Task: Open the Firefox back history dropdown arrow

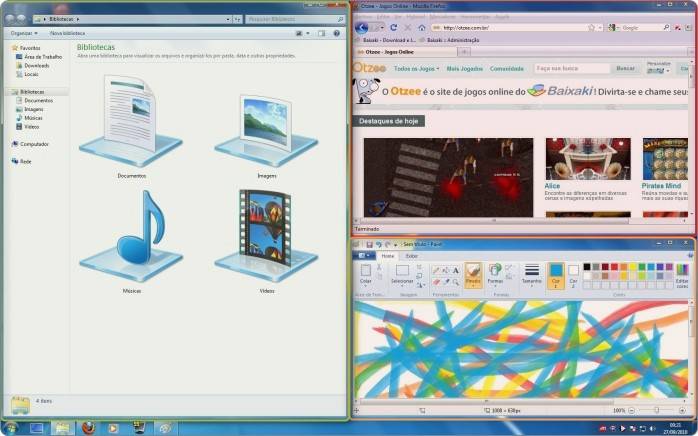Action: 381,28
